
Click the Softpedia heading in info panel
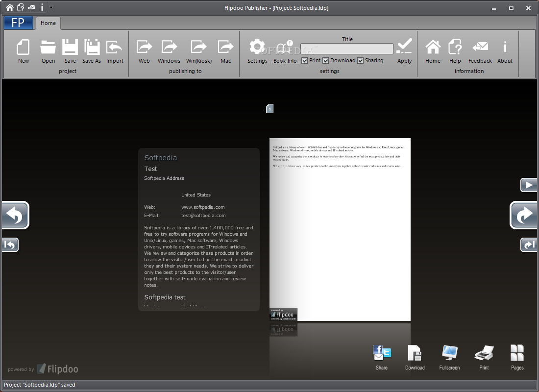pyautogui.click(x=161, y=158)
